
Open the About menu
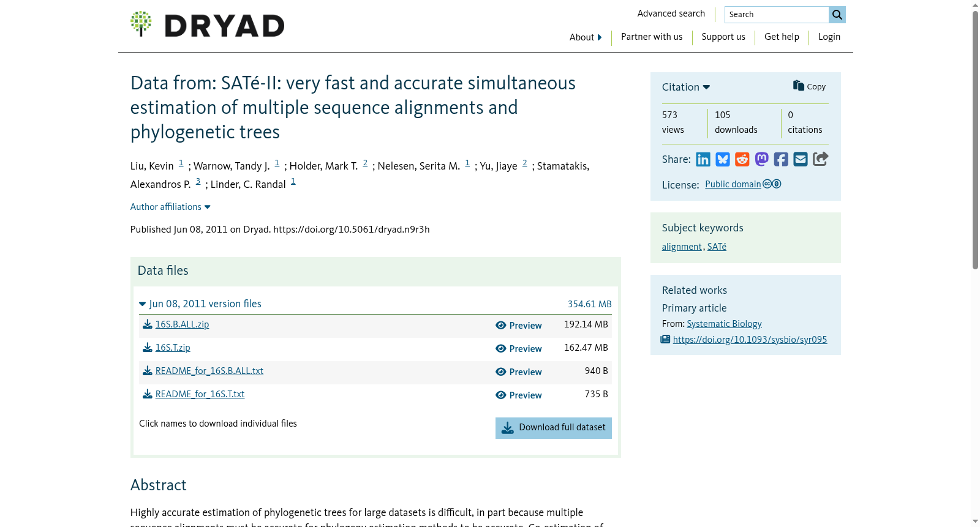(586, 37)
